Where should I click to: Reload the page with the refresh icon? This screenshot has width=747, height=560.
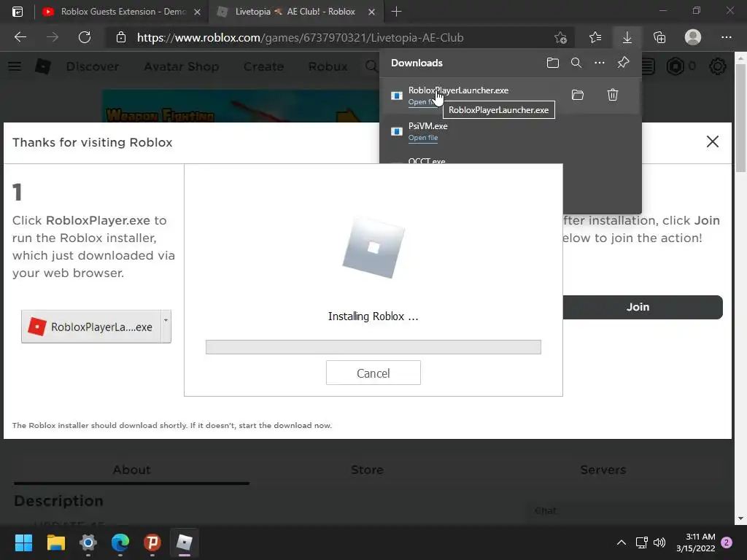pos(85,37)
